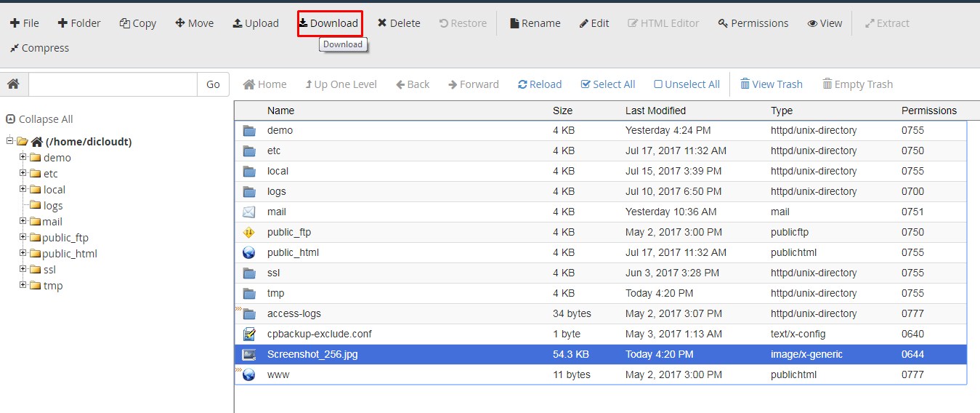This screenshot has height=413, width=980.
Task: Select the file name cpbackup-exclude.conf
Action: pyautogui.click(x=320, y=334)
